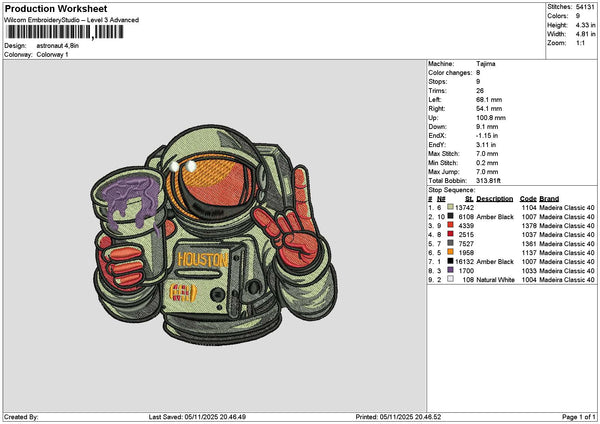This screenshot has height=424, width=600.
Task: Click stitch count '1700' in row 8
Action: coord(466,271)
